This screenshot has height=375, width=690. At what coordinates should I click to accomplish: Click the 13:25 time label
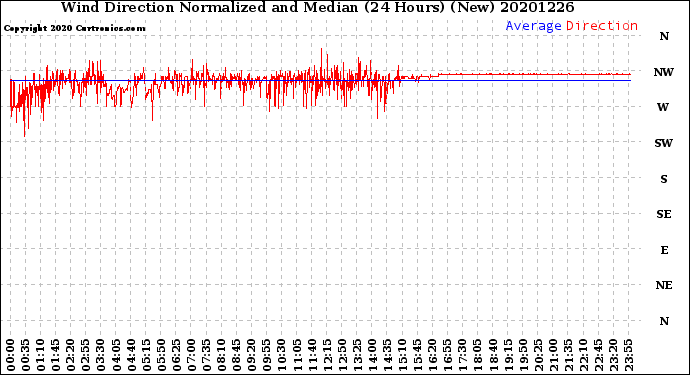(x=356, y=355)
